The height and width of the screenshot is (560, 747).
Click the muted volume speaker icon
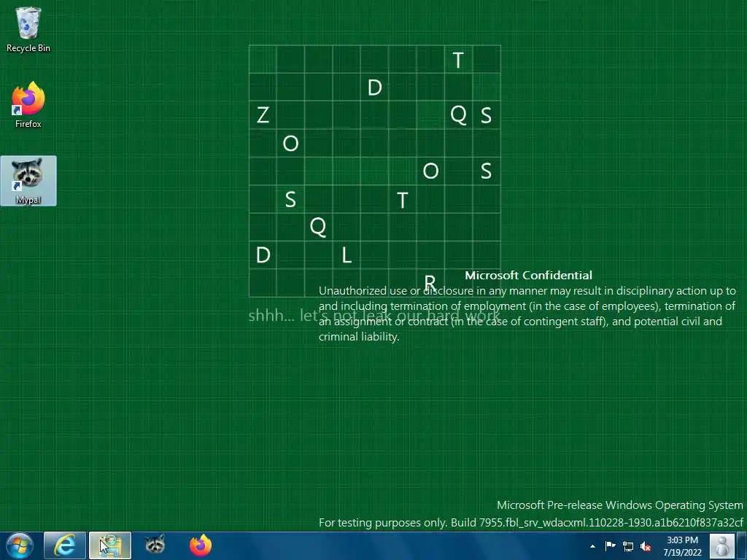(646, 546)
